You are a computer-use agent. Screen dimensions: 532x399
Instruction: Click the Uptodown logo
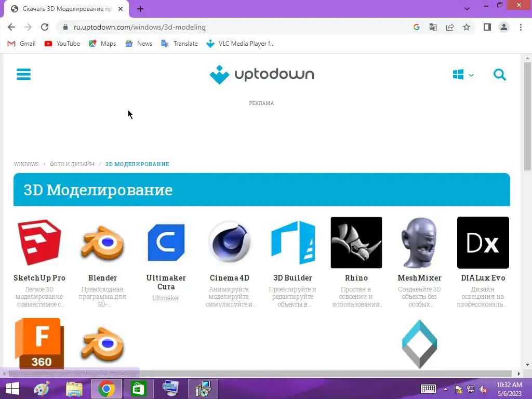[262, 74]
